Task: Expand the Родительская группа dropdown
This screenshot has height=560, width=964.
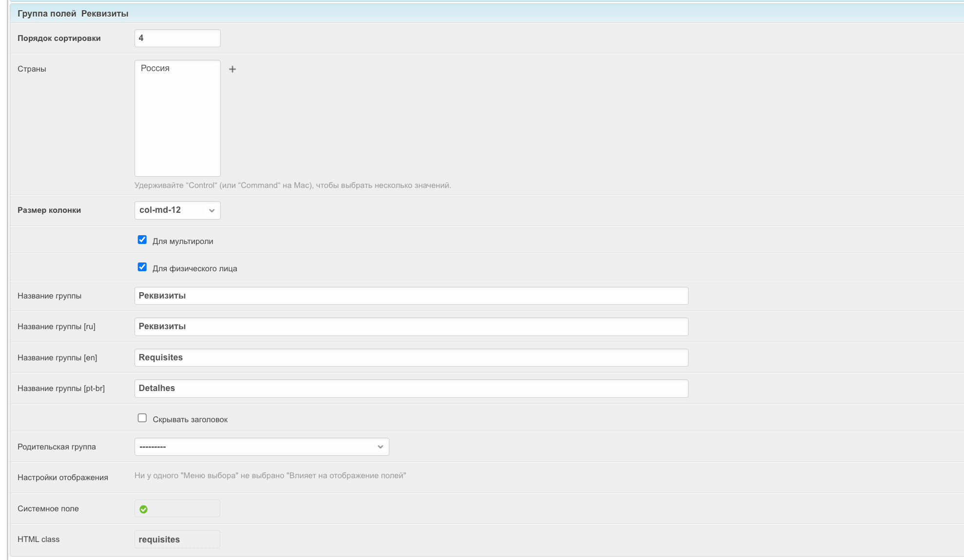Action: (261, 447)
